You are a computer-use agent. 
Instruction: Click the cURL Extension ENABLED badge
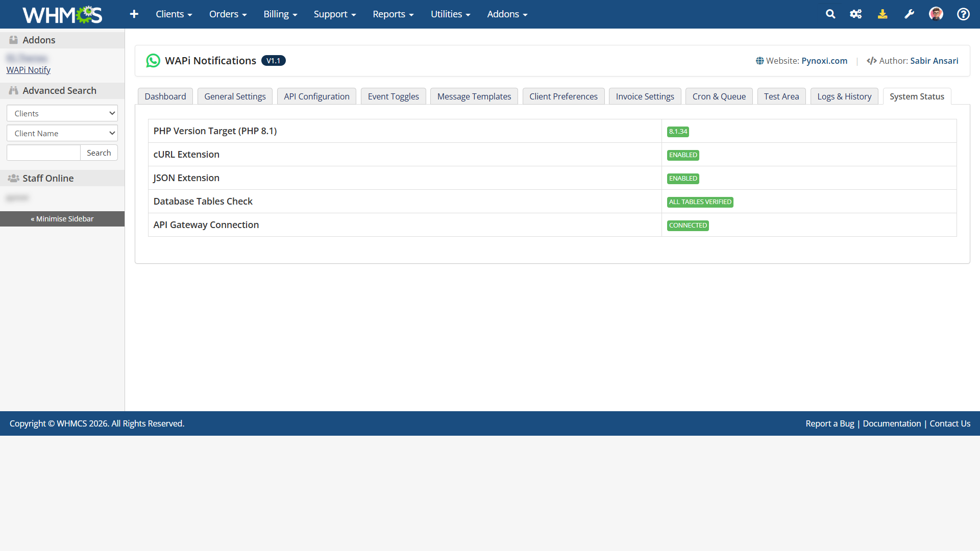pyautogui.click(x=683, y=155)
